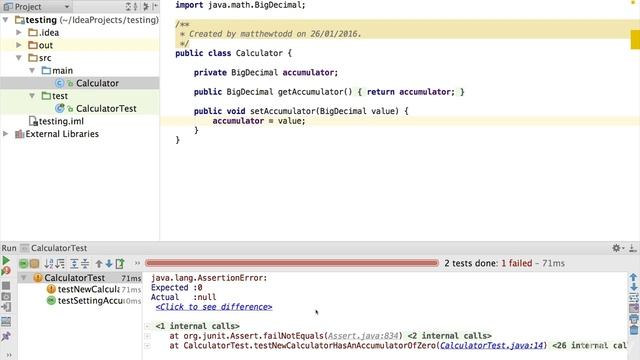Image resolution: width=640 pixels, height=360 pixels.
Task: Select the CalculatorTest root in test results
Action: click(x=80, y=278)
